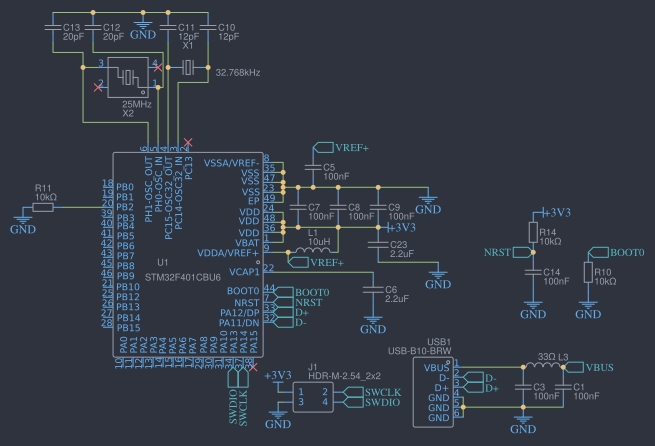655x446 pixels.
Task: Click the VDDA/VREF+ pin label on U1
Action: pyautogui.click(x=228, y=253)
